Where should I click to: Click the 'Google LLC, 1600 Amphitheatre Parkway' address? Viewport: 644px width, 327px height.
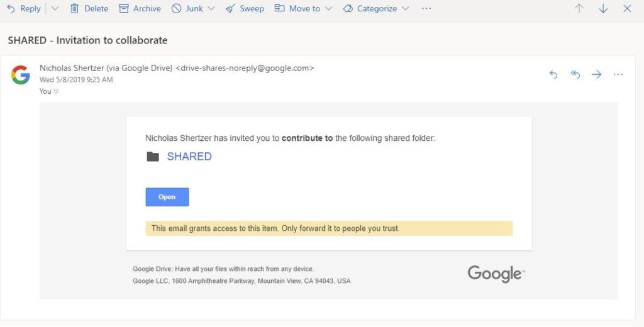coord(241,281)
